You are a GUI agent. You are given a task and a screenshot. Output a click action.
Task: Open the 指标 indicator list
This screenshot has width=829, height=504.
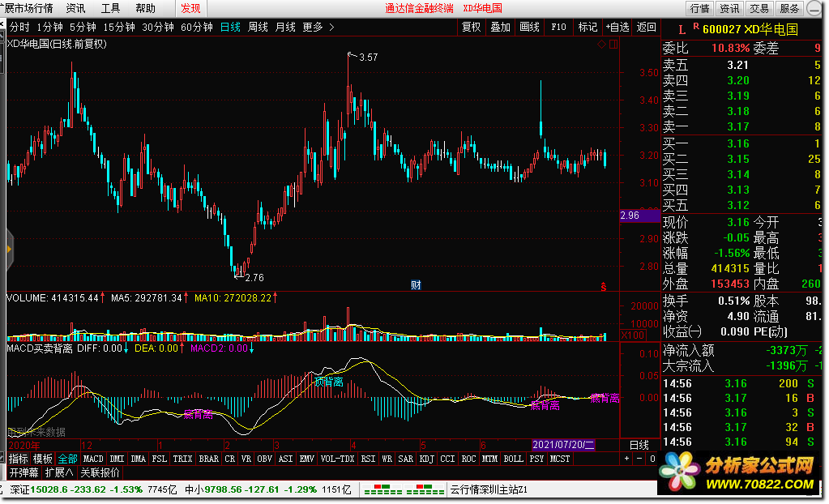click(19, 459)
